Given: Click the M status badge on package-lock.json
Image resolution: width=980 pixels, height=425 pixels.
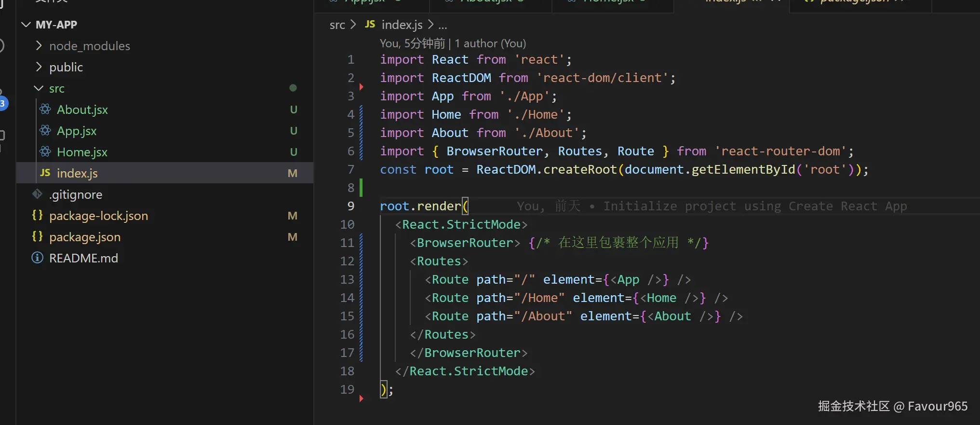Looking at the screenshot, I should [x=293, y=216].
